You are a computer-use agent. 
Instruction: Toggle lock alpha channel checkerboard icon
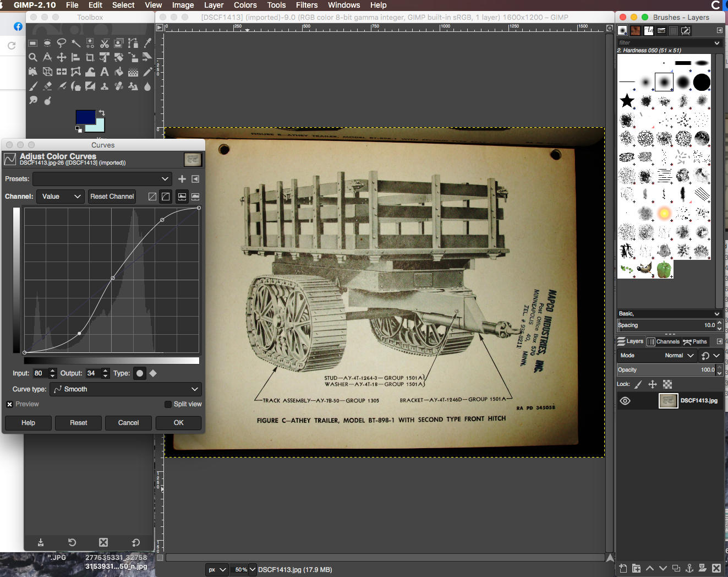point(667,384)
